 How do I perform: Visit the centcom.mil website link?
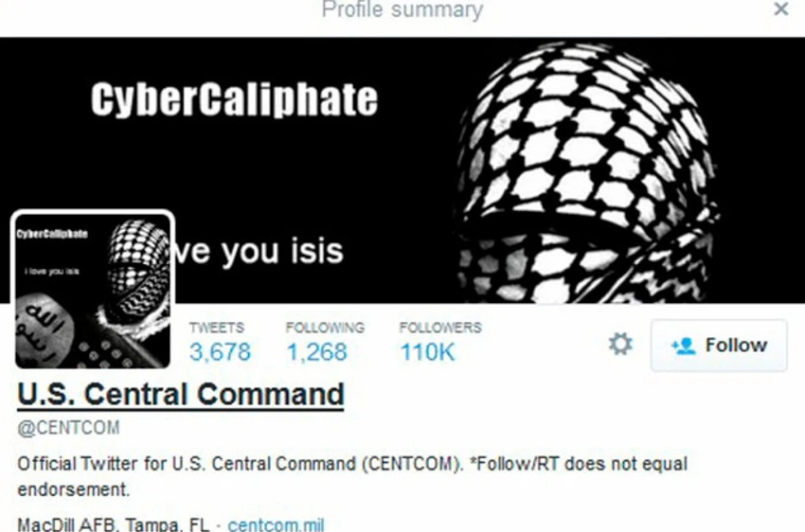[276, 524]
